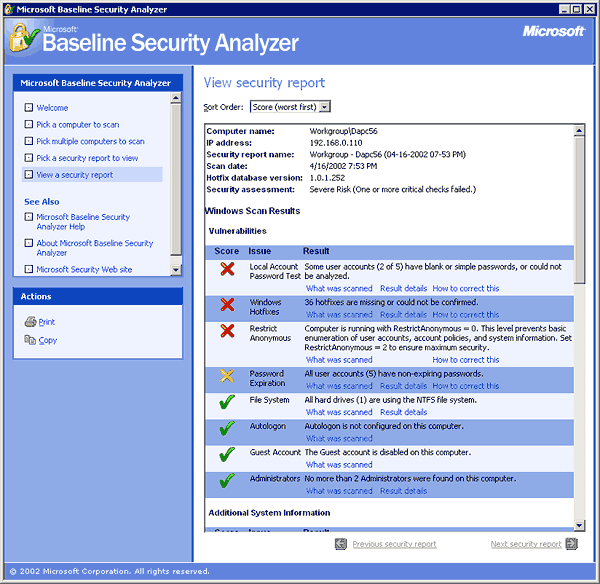The height and width of the screenshot is (584, 600).
Task: Click hotfix database version 1.0.1.252
Action: (327, 178)
